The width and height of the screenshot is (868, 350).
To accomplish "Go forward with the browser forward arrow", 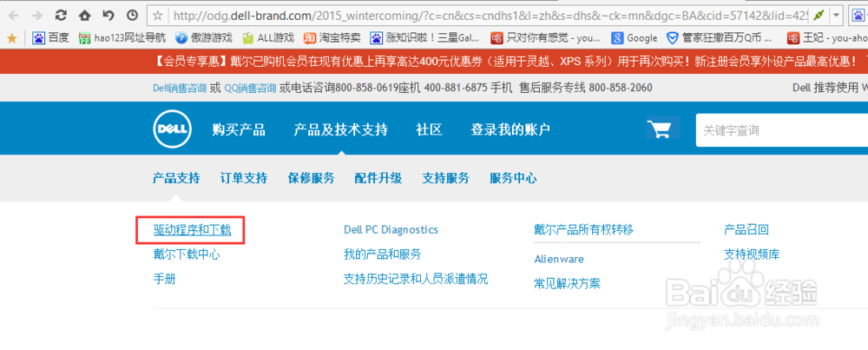I will pos(36,15).
